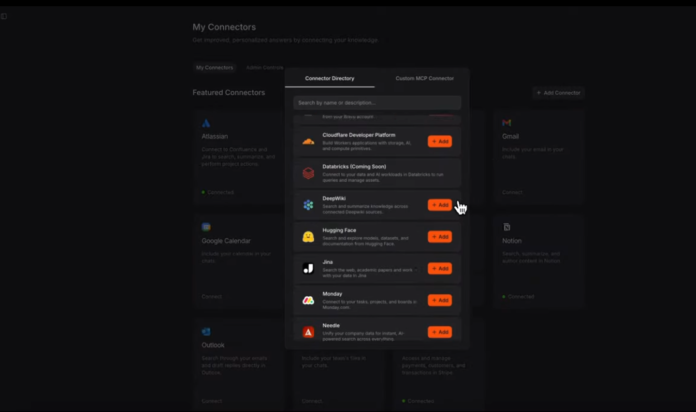Click the My Connectors page heading
Image resolution: width=696 pixels, height=412 pixels.
224,27
